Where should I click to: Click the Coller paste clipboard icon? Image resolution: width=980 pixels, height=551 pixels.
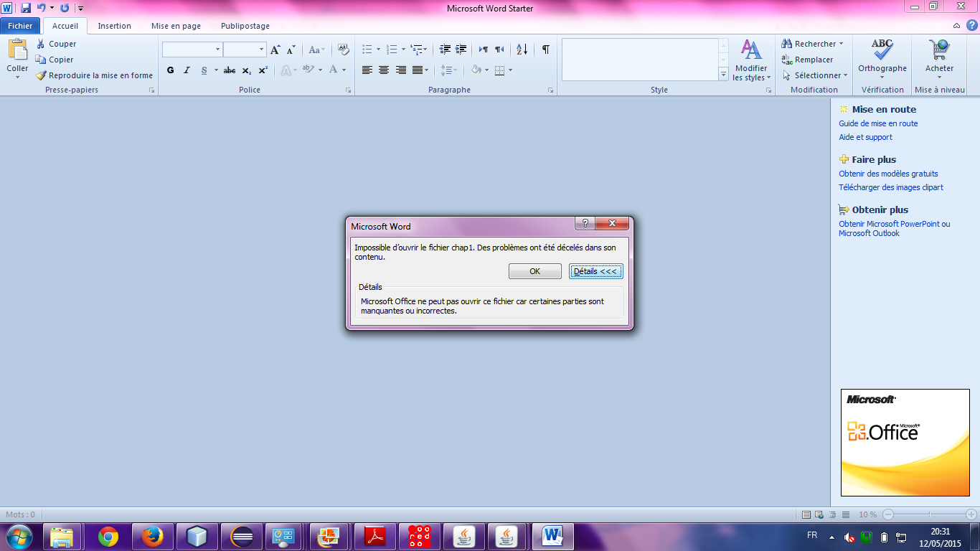tap(17, 50)
